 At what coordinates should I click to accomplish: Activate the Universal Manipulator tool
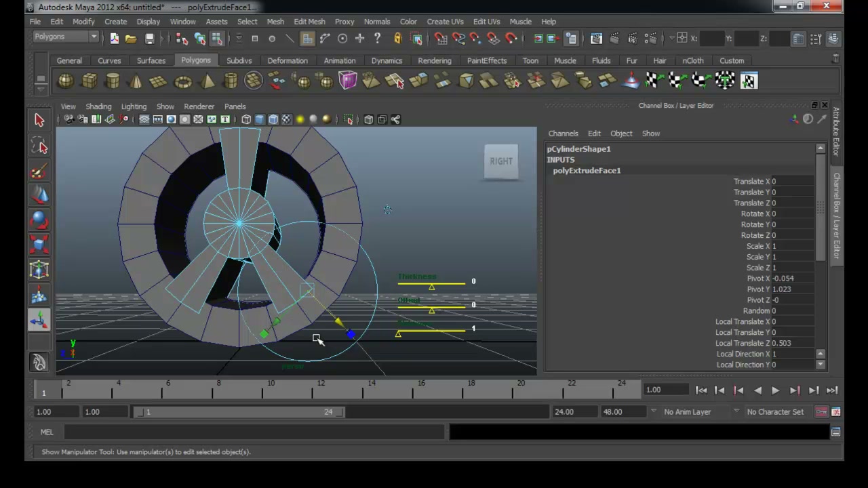pyautogui.click(x=39, y=270)
